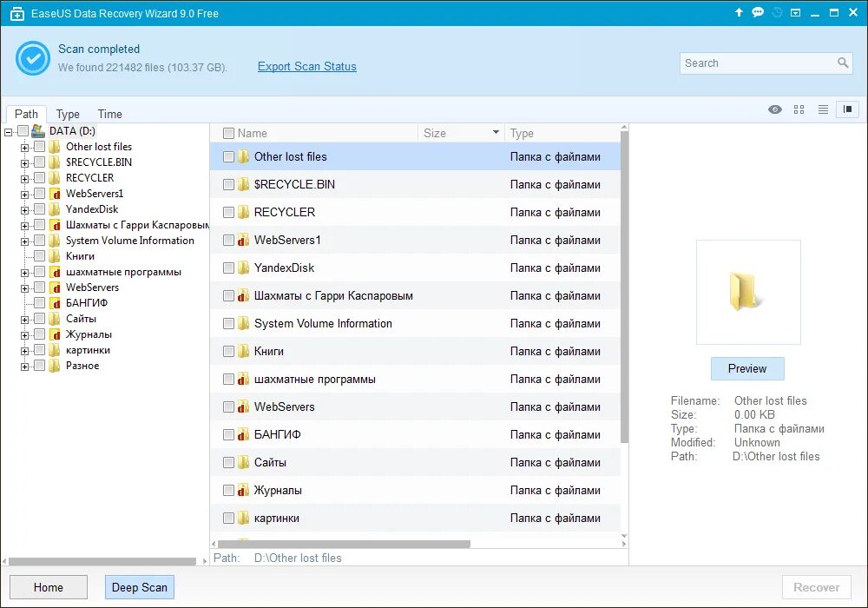868x608 pixels.
Task: Check the Книги row in file list
Action: coord(228,351)
